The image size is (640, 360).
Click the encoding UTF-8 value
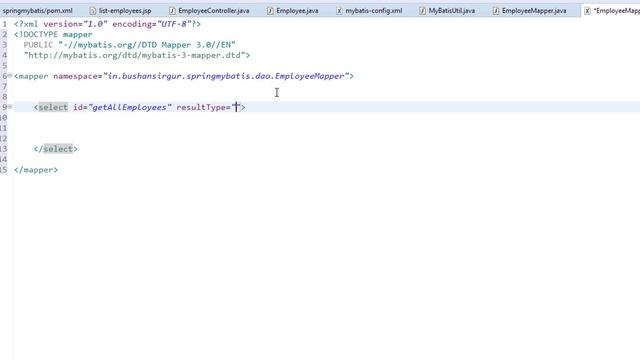click(174, 24)
